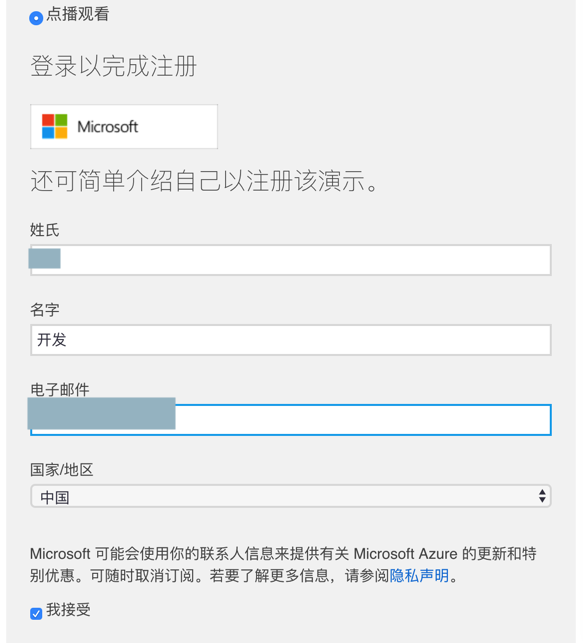
Task: Select the 点播观看 radio button
Action: [x=36, y=18]
